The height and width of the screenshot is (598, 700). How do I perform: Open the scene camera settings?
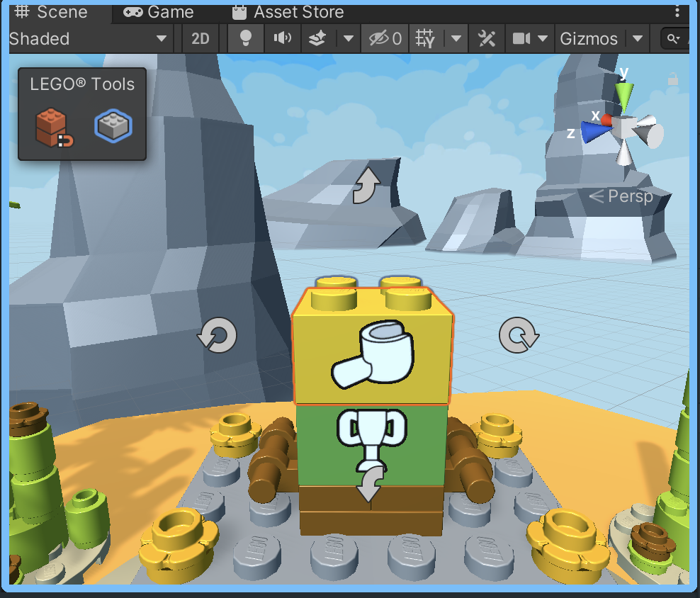[521, 39]
